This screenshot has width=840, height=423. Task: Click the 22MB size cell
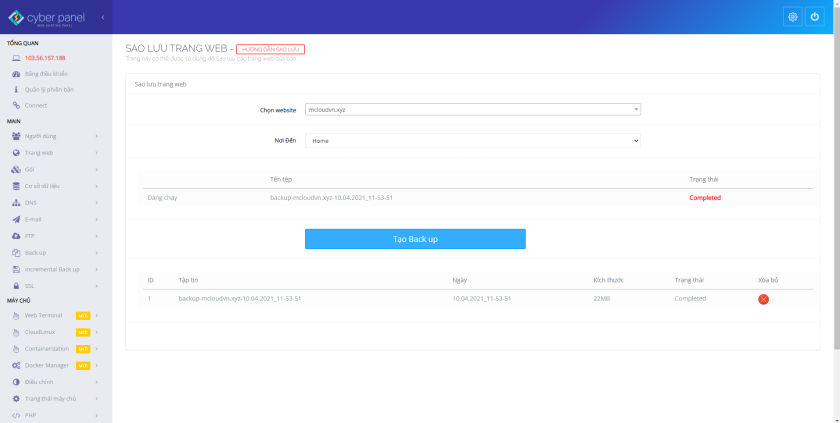click(x=601, y=298)
